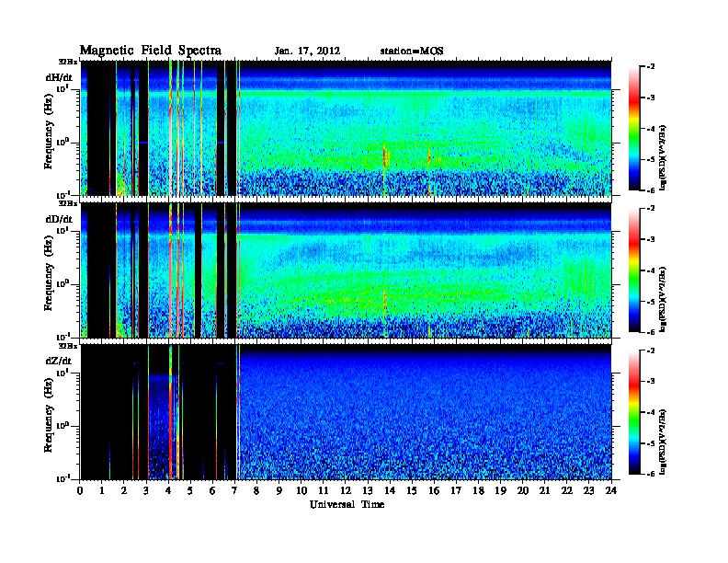Click hour '4' on the Universal Time axis
The image size is (728, 563).
pos(168,490)
